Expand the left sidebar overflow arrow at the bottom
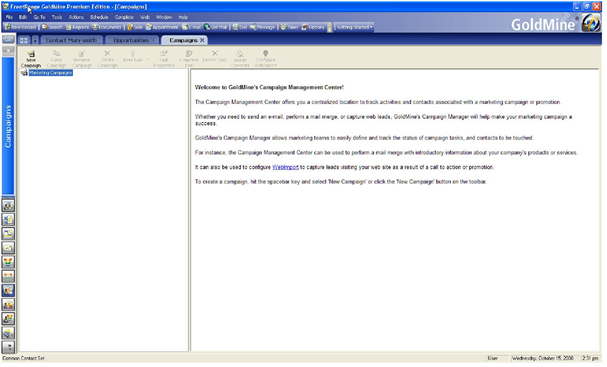The width and height of the screenshot is (607, 367). 8,347
